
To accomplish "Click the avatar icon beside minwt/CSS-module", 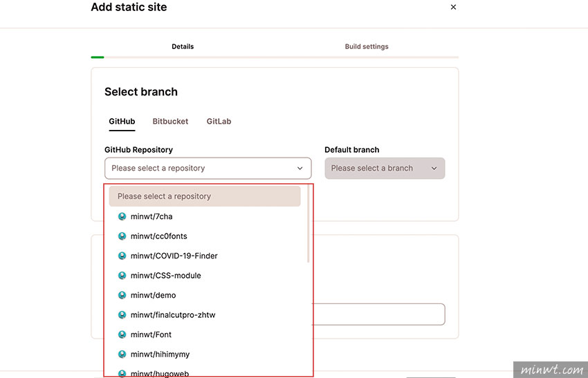I will coord(122,275).
